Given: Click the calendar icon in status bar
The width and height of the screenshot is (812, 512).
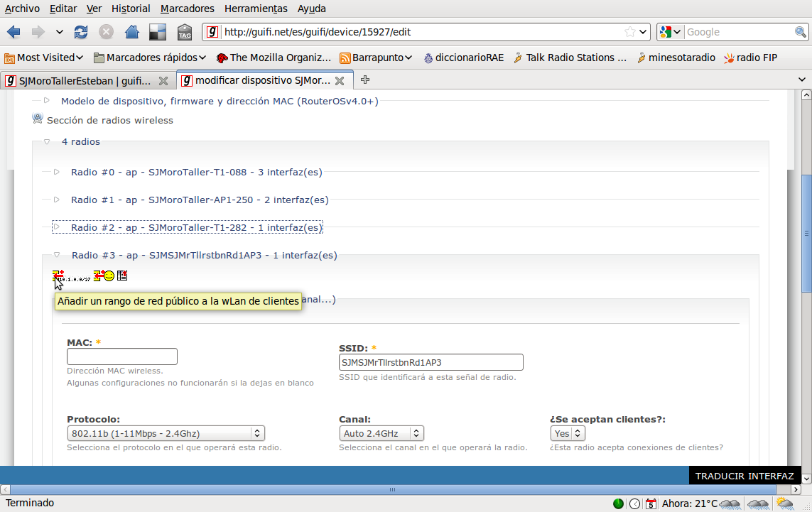Looking at the screenshot, I should tap(651, 503).
